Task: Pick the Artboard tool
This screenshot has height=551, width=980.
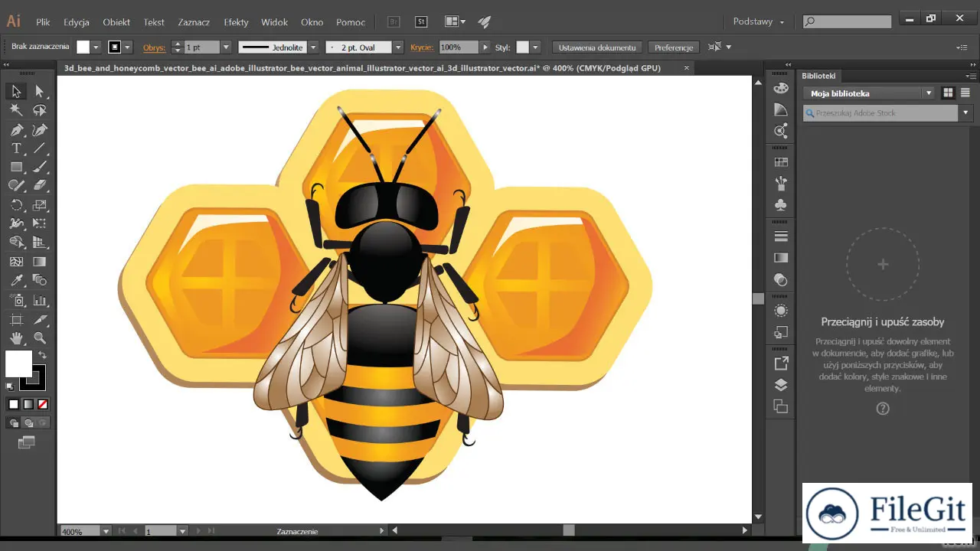Action: click(16, 319)
